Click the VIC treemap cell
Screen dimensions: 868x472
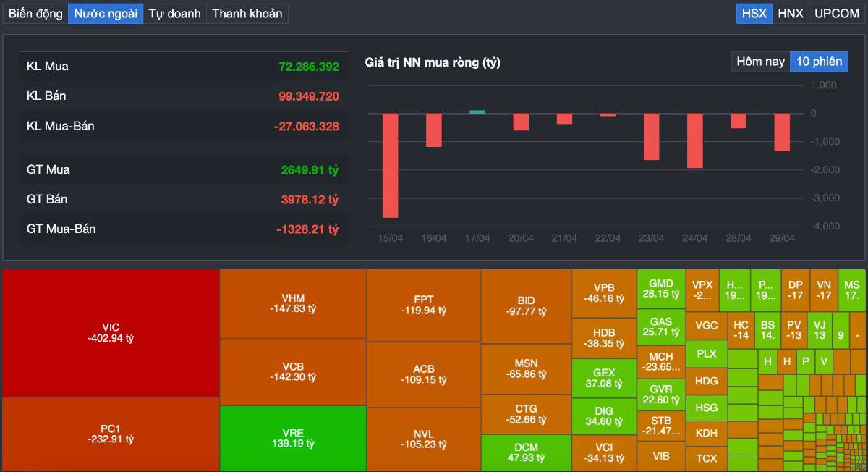(111, 333)
